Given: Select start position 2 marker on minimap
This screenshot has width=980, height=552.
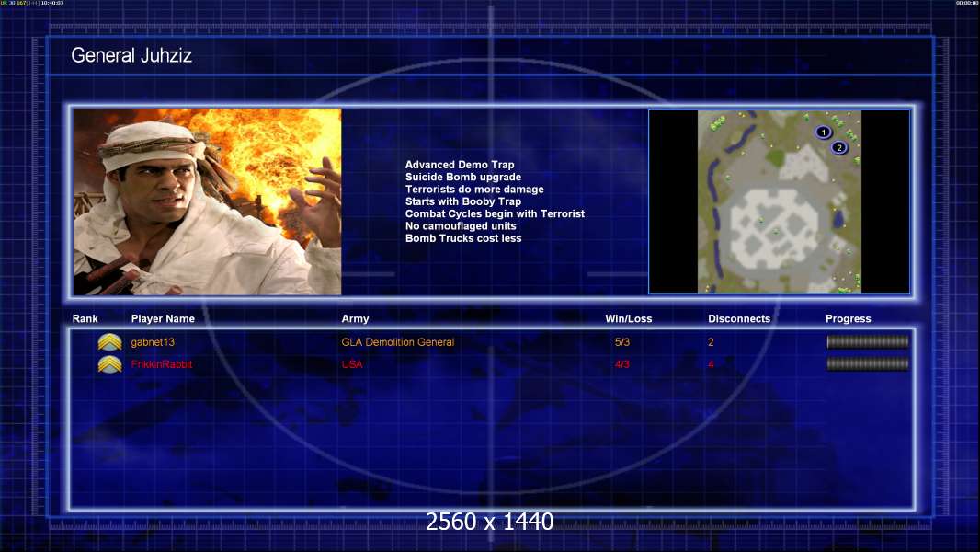Looking at the screenshot, I should tap(838, 147).
